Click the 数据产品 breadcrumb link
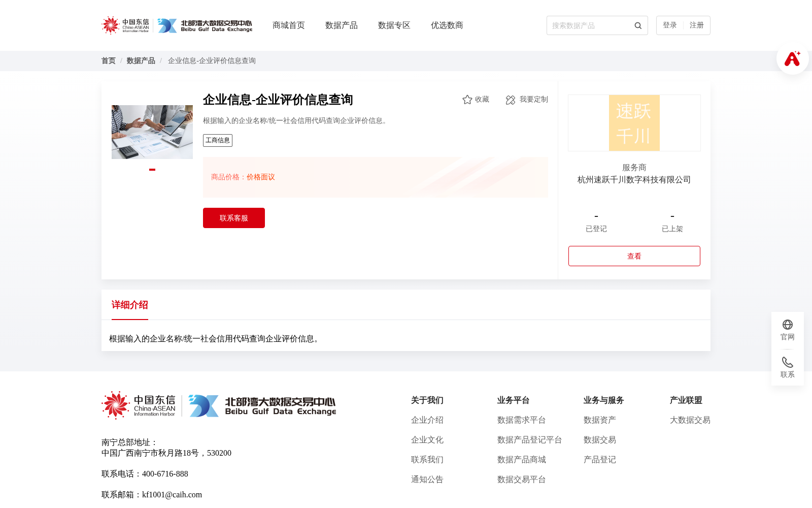Image resolution: width=812 pixels, height=508 pixels. coord(141,61)
